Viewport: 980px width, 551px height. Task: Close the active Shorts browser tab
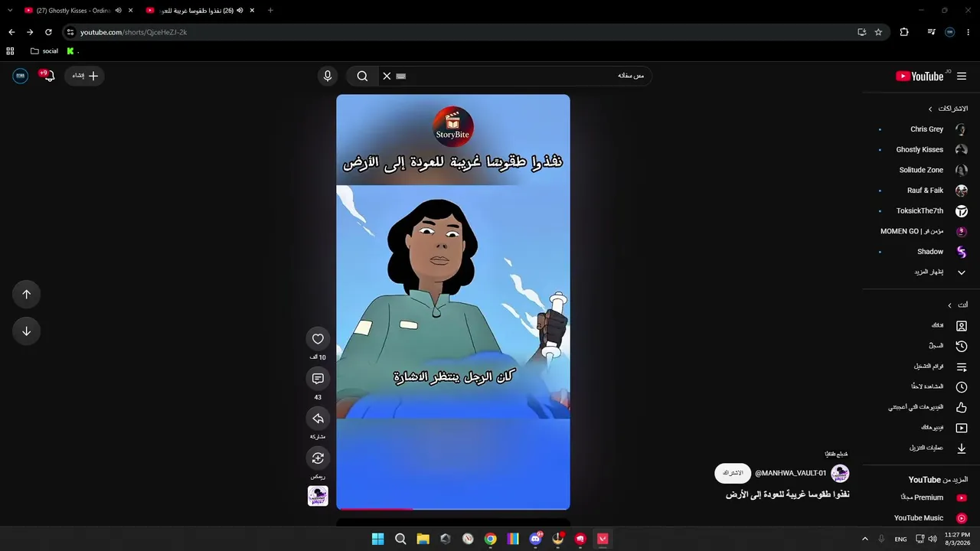pyautogui.click(x=252, y=11)
